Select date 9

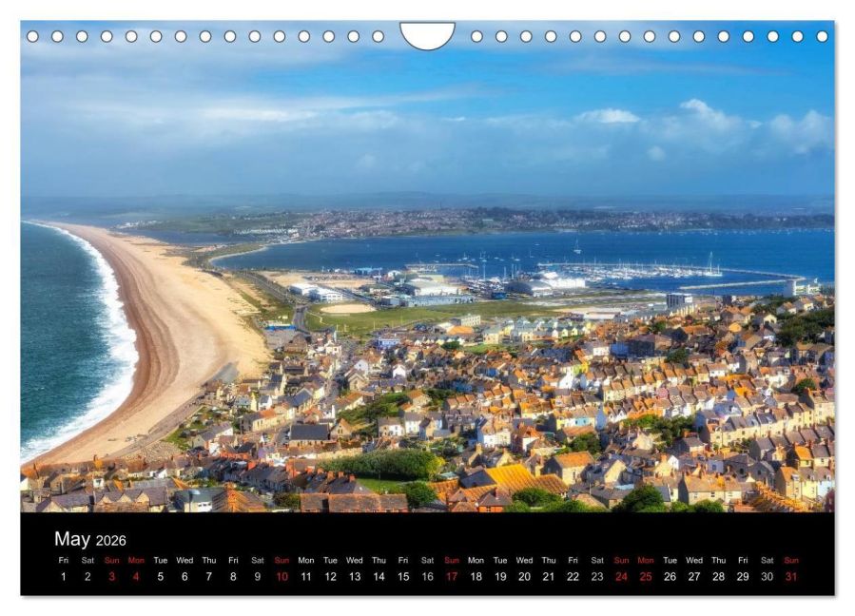tap(258, 577)
